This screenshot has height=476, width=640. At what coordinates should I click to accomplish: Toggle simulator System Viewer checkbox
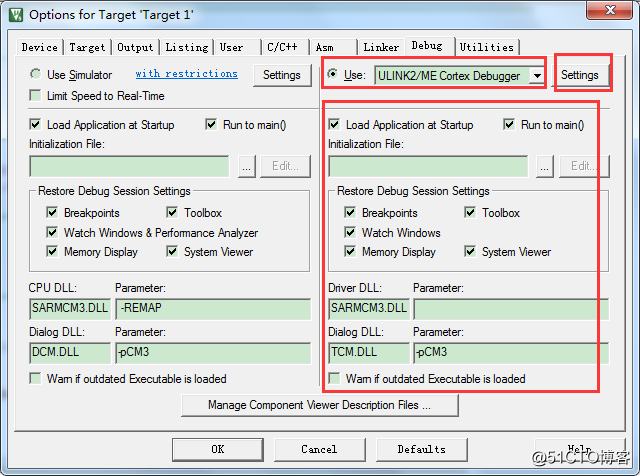pos(172,251)
